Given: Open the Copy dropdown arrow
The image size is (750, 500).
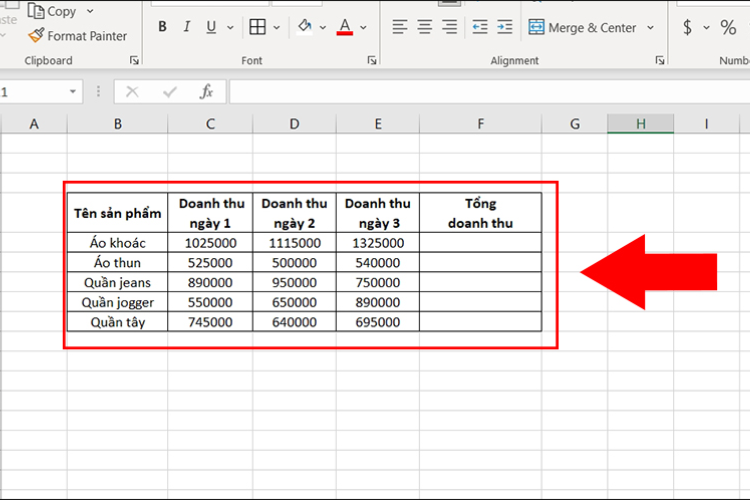Looking at the screenshot, I should [90, 11].
